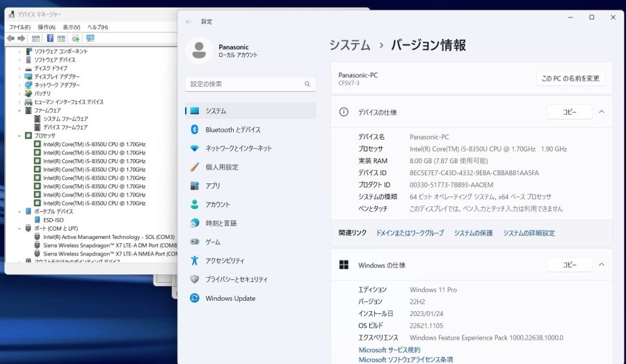The image size is (626, 364).
Task: Expand バッテリ node
Action: pyautogui.click(x=19, y=93)
